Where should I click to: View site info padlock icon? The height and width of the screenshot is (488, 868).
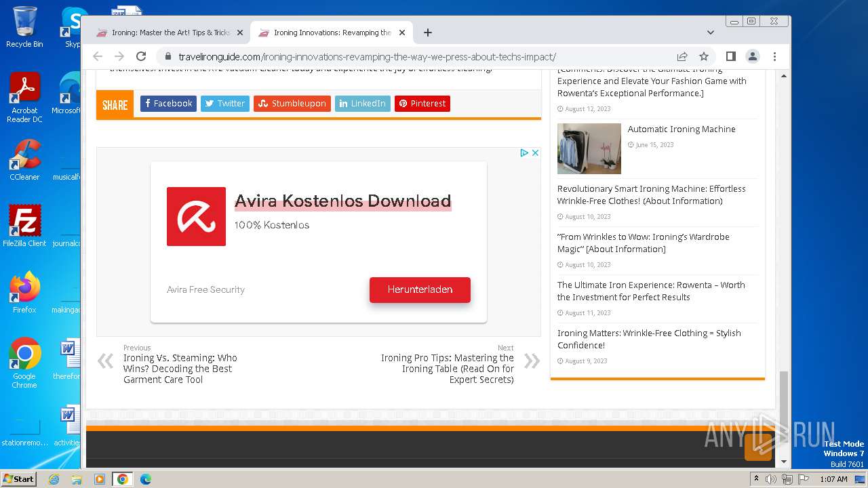click(x=167, y=57)
